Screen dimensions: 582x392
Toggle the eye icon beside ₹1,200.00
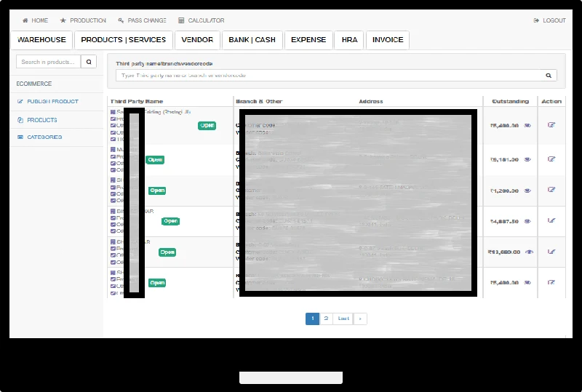tap(527, 191)
